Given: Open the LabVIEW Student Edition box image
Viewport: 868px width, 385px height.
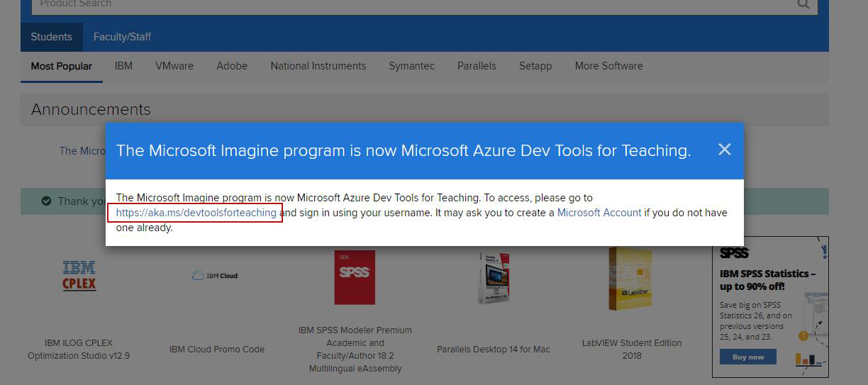Looking at the screenshot, I should click(x=631, y=278).
